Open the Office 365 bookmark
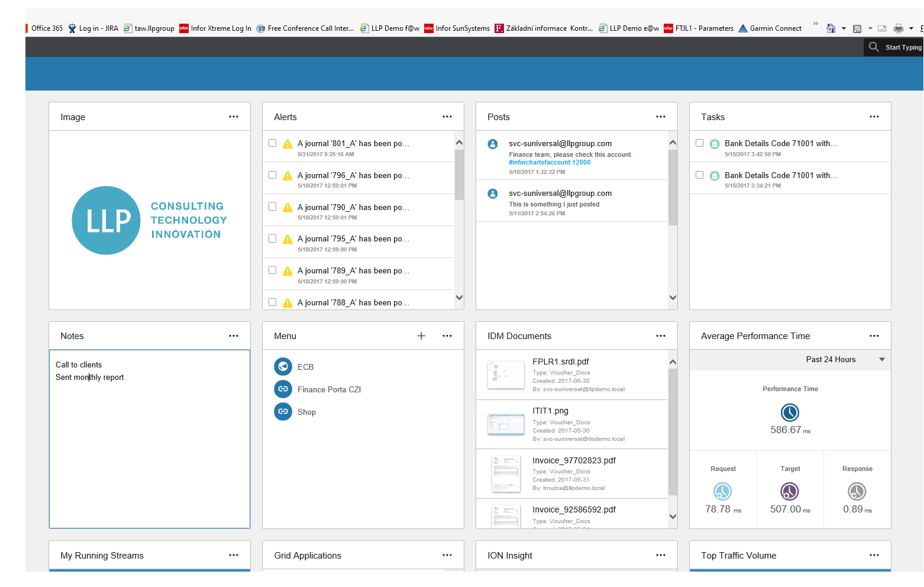 click(x=46, y=28)
